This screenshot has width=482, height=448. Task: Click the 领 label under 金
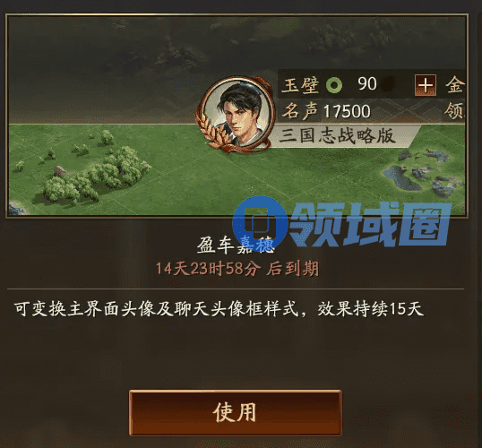[453, 111]
